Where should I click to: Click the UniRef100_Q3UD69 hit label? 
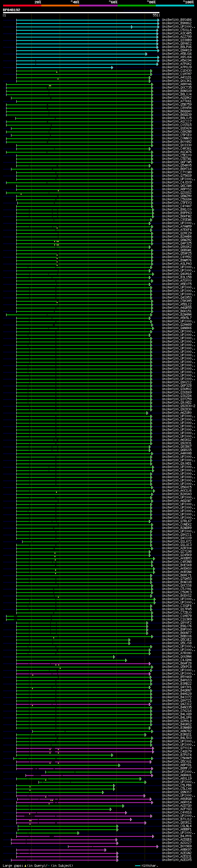tap(177, 392)
